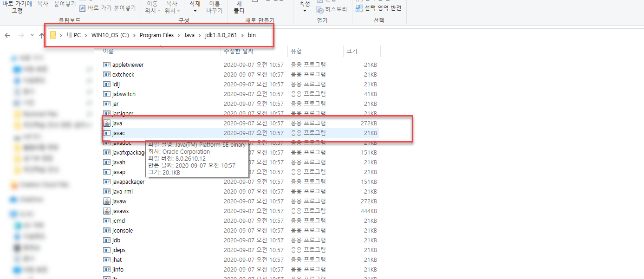644x279 pixels.
Task: Select the 'javafxpackager' file name
Action: click(130, 153)
